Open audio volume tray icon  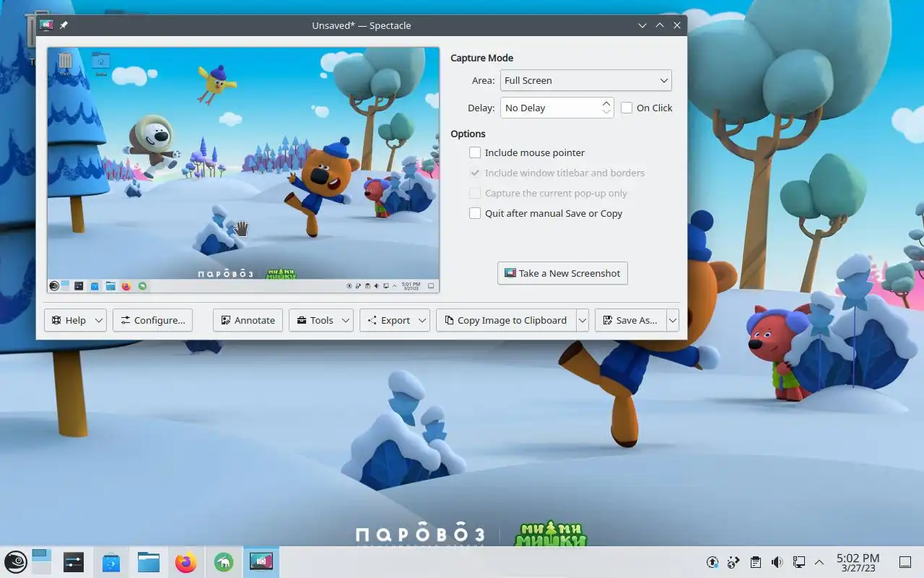coord(777,562)
